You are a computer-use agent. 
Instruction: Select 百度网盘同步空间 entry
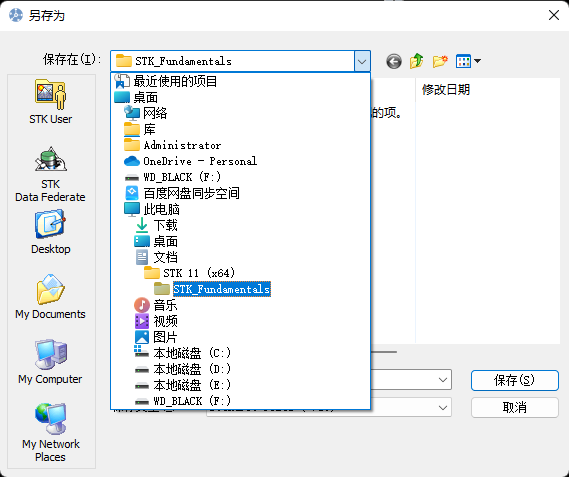click(182, 193)
